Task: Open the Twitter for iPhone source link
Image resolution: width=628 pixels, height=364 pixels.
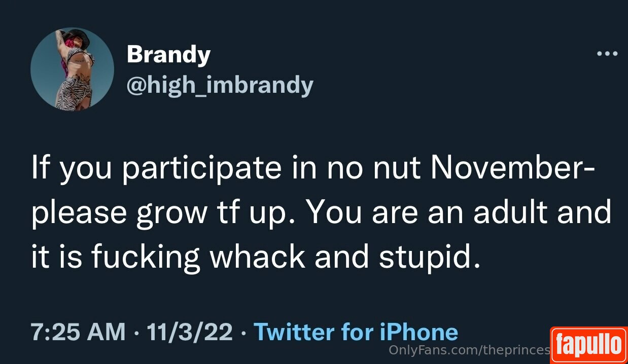Action: (356, 332)
